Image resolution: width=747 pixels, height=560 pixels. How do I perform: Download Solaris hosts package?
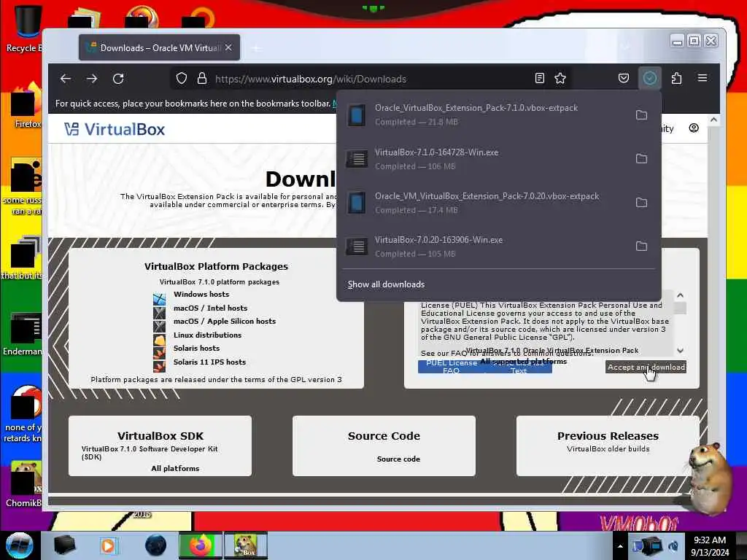coord(196,349)
